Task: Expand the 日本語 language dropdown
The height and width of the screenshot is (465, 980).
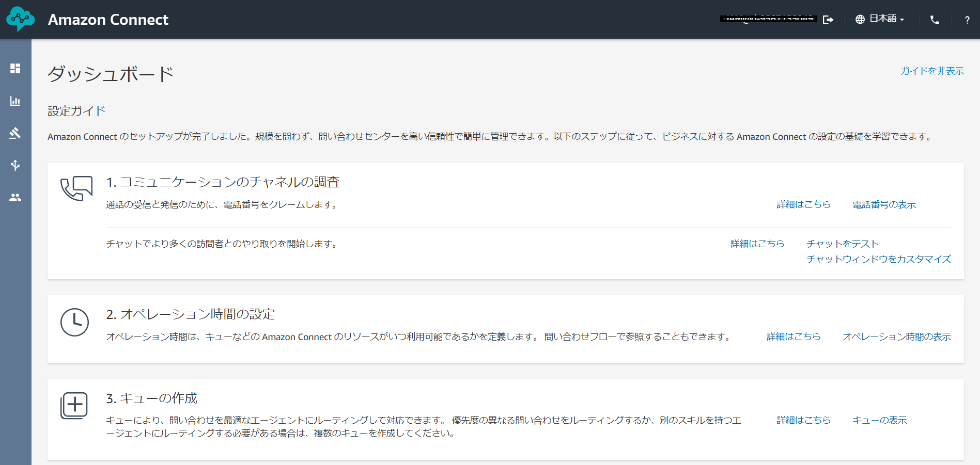Action: click(x=886, y=19)
